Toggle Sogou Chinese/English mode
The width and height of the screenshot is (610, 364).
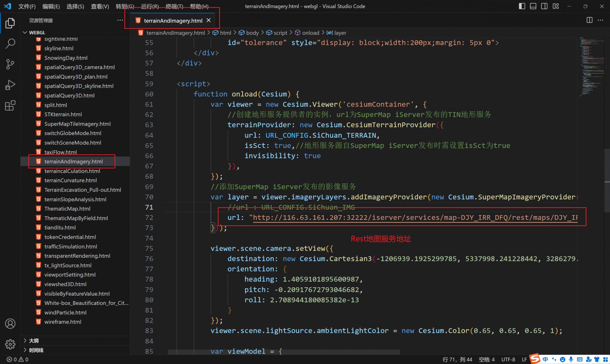545,360
